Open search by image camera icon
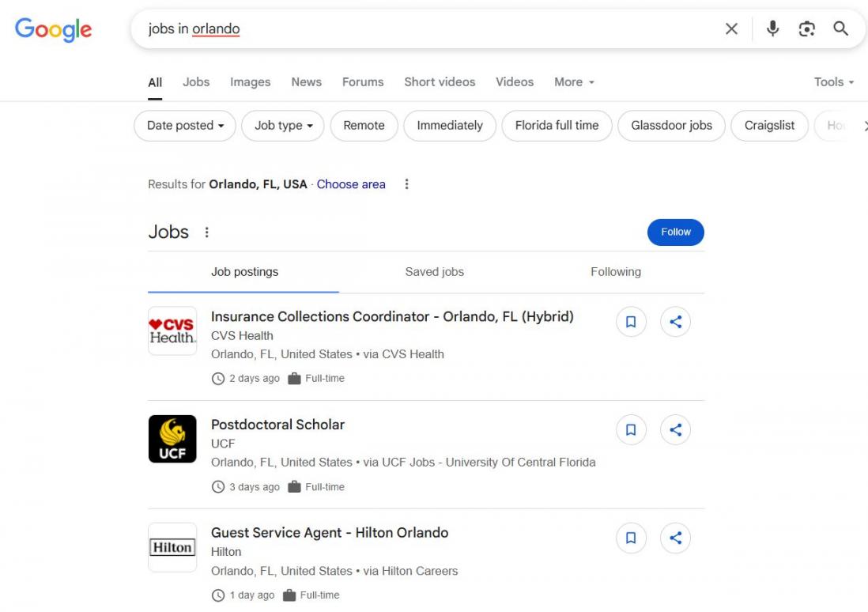Viewport: 868px width, 612px height. click(x=806, y=28)
